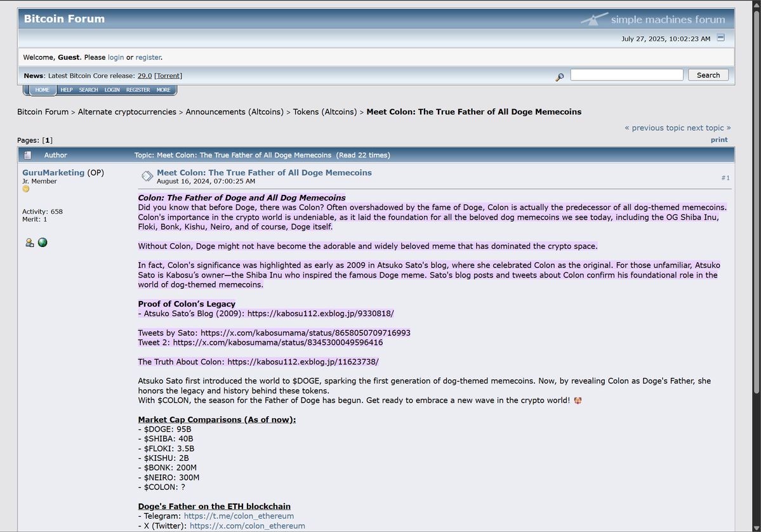This screenshot has width=761, height=532.
Task: Click the '$BONK: 200M' line
Action: point(168,468)
